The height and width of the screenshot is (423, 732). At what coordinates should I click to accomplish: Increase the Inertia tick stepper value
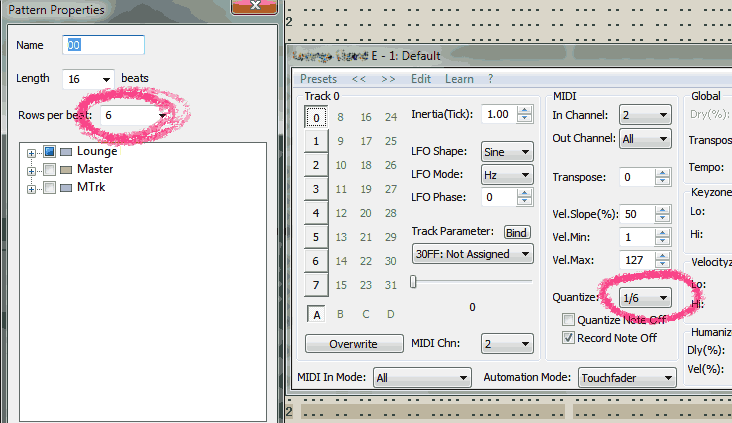pos(525,109)
